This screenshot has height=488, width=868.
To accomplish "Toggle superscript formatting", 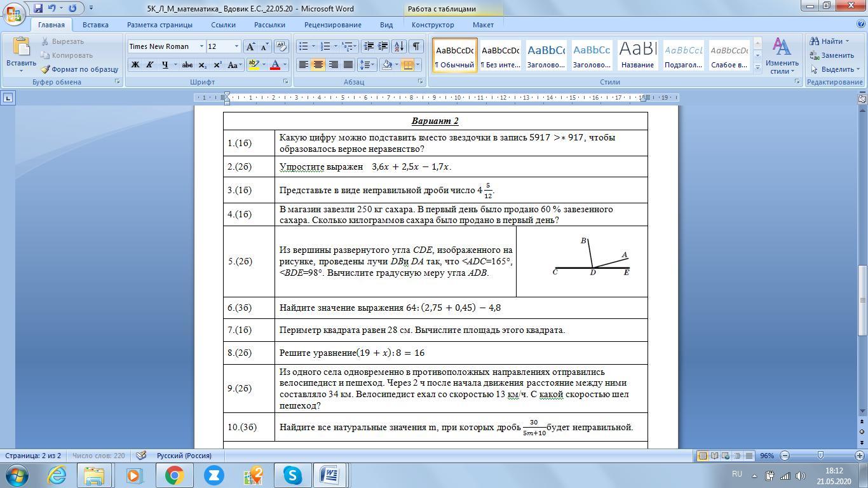I will (x=217, y=65).
